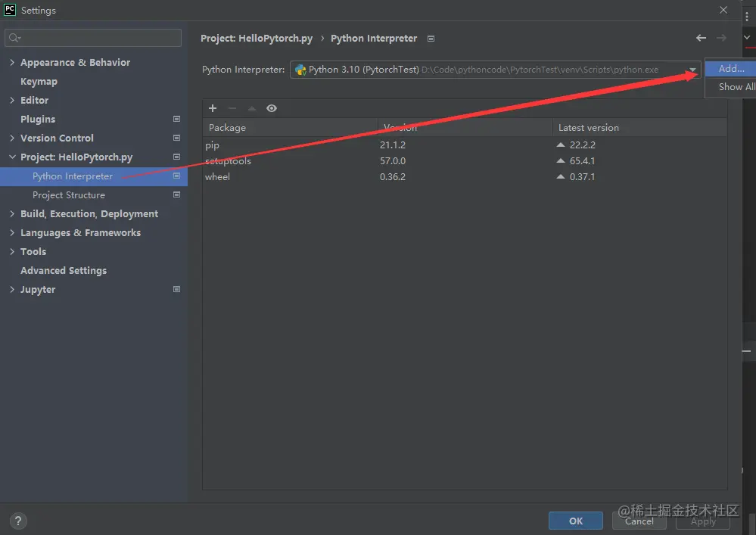
Task: Click project-level marker beside Version Control
Action: (x=176, y=138)
